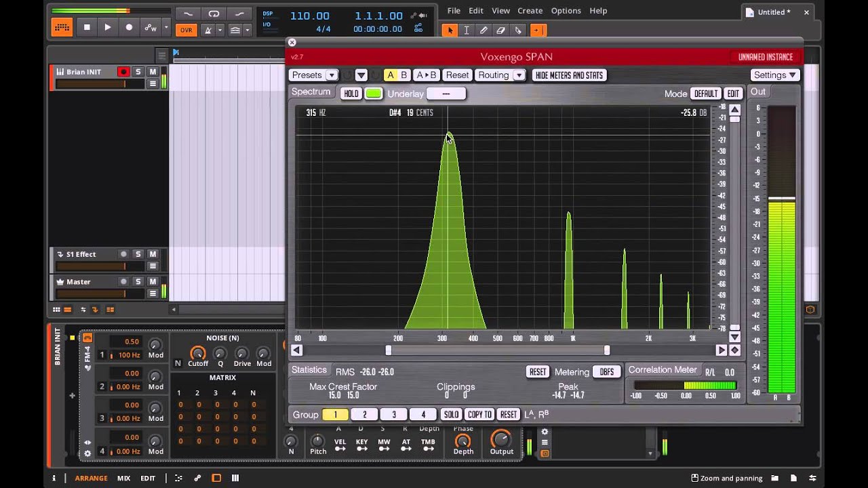Solo the Brian INIT track
The image size is (868, 488).
pos(138,72)
